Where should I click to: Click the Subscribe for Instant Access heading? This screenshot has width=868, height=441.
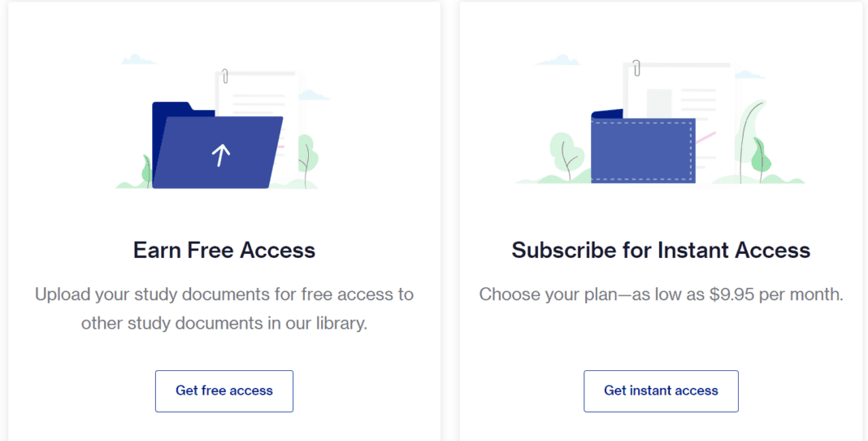pyautogui.click(x=661, y=250)
